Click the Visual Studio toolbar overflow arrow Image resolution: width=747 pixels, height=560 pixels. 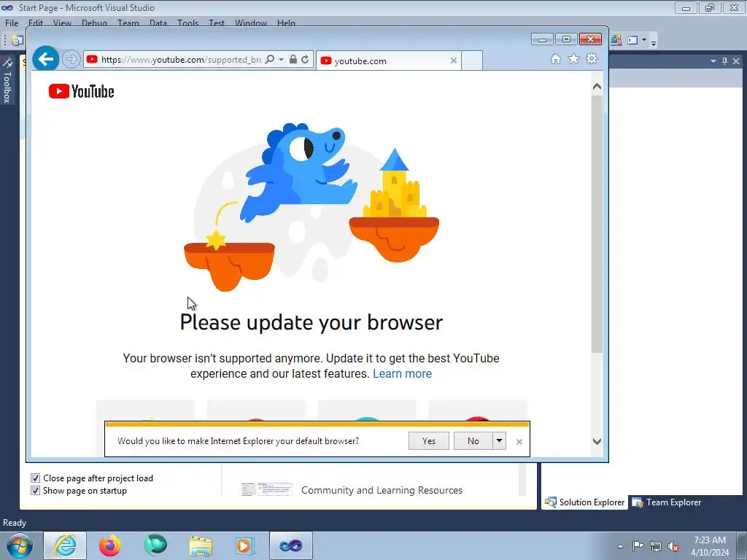click(654, 42)
